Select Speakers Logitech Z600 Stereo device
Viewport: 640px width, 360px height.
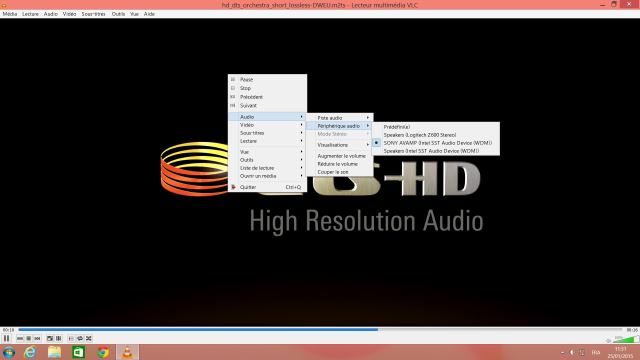click(436, 135)
